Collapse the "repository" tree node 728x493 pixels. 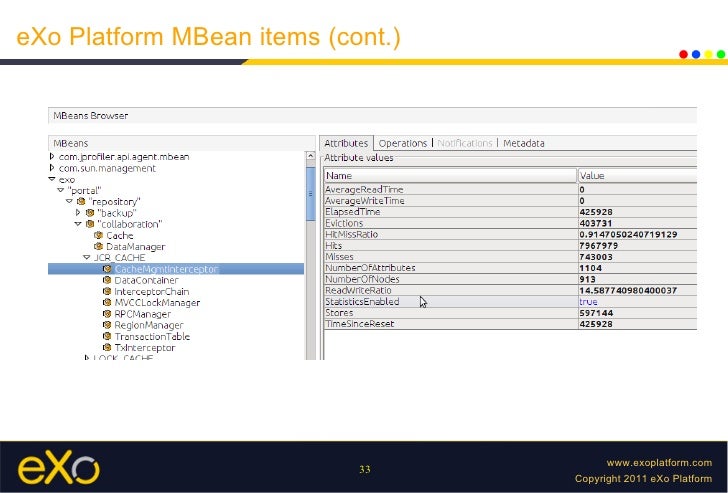point(69,201)
